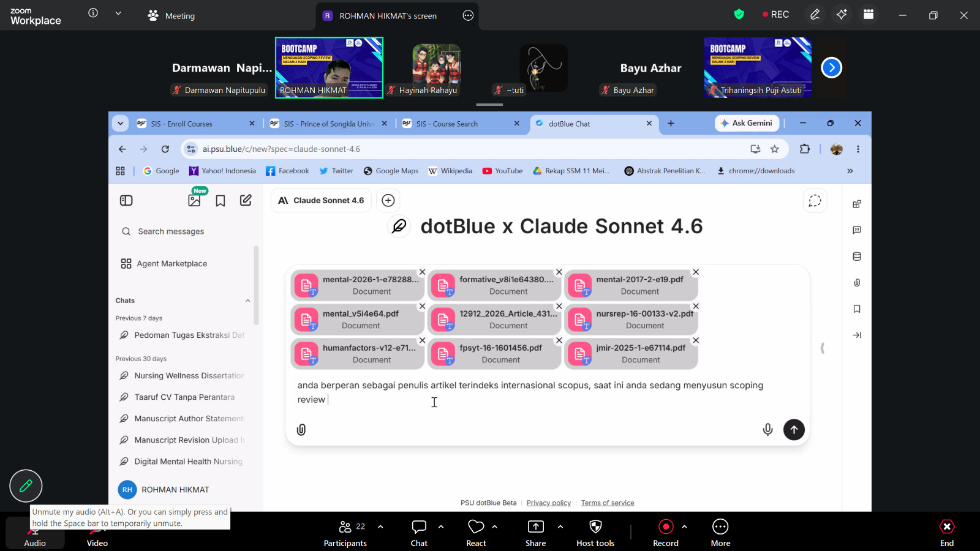This screenshot has width=980, height=551.
Task: Expand the Share options arrow in Zoom
Action: point(560,527)
